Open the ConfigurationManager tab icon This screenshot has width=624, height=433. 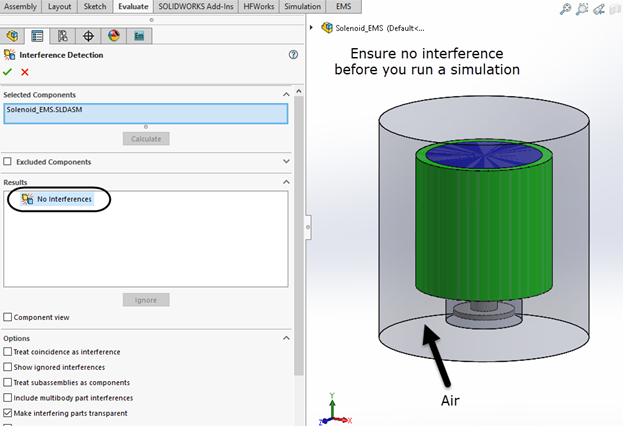pyautogui.click(x=63, y=36)
